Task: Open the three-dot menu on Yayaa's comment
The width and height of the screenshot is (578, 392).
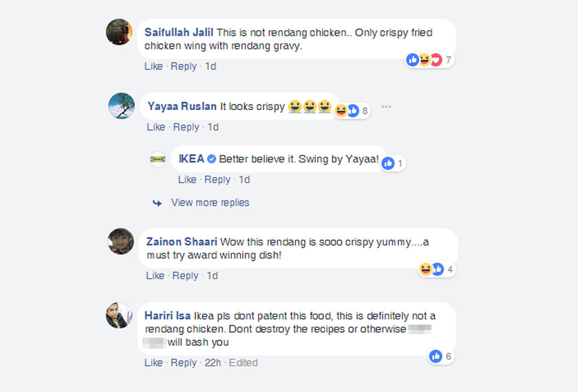Action: point(386,107)
